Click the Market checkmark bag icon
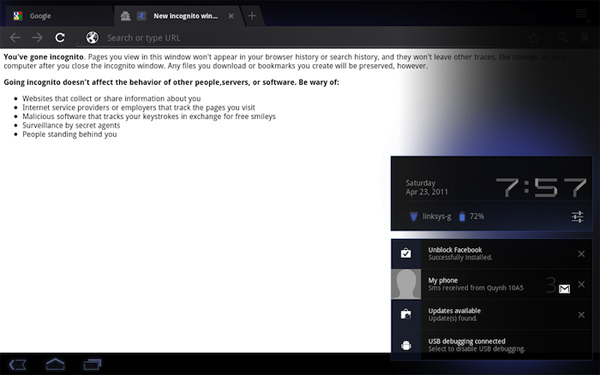The height and width of the screenshot is (375, 600). coord(406,254)
